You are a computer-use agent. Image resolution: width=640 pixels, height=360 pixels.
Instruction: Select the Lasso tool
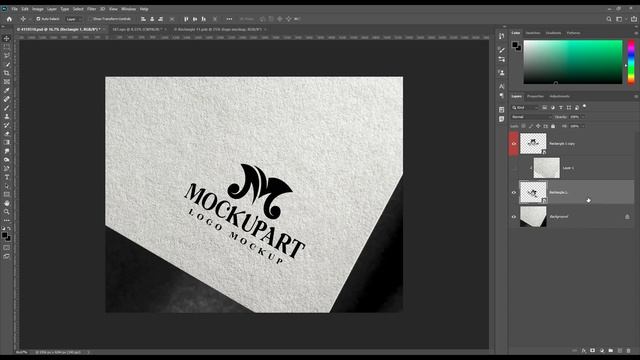coord(7,56)
